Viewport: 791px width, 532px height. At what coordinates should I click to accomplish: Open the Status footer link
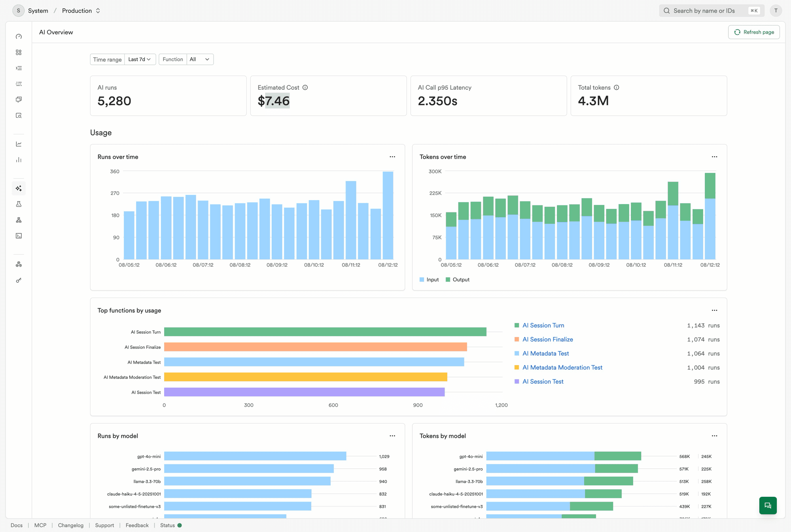tap(171, 525)
